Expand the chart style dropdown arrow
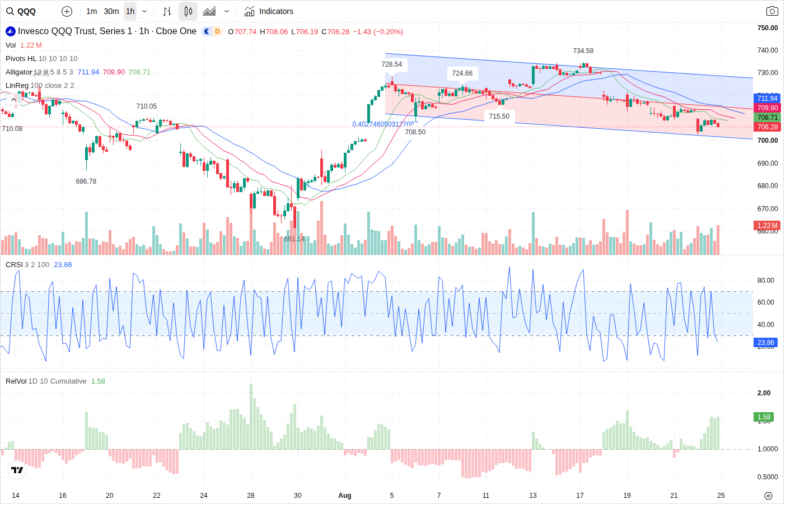 point(227,11)
